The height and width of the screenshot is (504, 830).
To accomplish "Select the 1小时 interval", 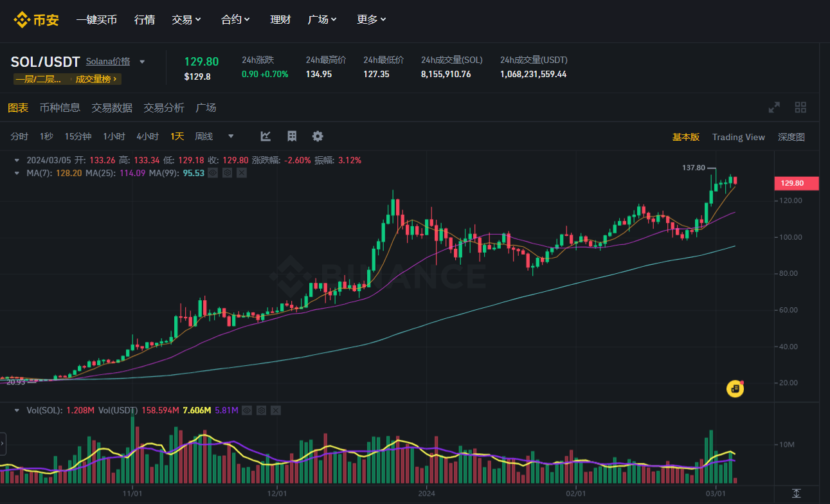I will point(114,136).
